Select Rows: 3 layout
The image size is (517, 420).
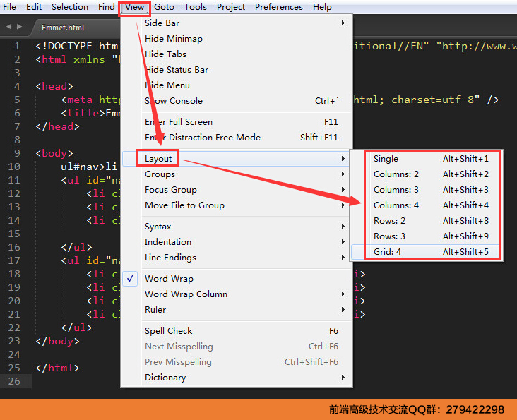coord(426,236)
